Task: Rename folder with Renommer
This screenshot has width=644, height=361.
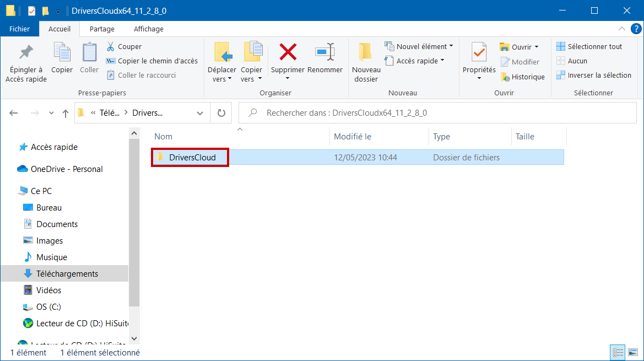Action: [x=325, y=58]
